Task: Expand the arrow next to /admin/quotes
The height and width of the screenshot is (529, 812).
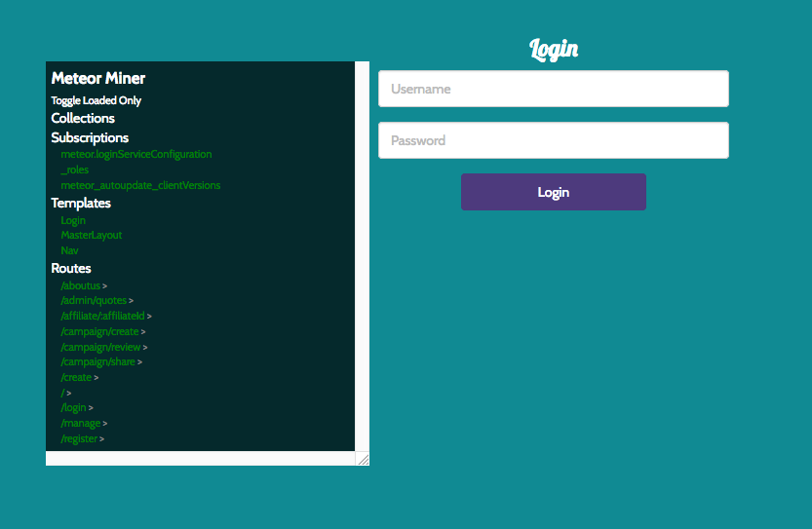Action: pos(131,301)
